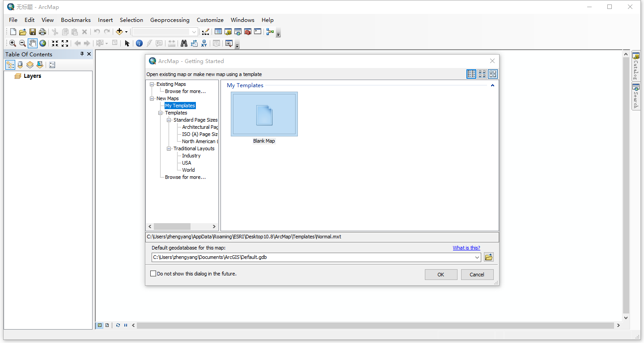
Task: Click the Fixed Zoom In icon
Action: (x=55, y=43)
